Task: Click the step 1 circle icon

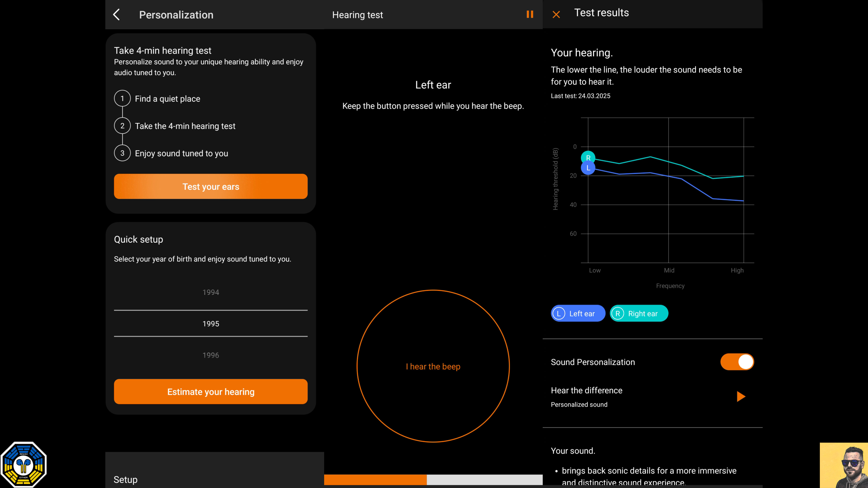Action: pos(122,98)
